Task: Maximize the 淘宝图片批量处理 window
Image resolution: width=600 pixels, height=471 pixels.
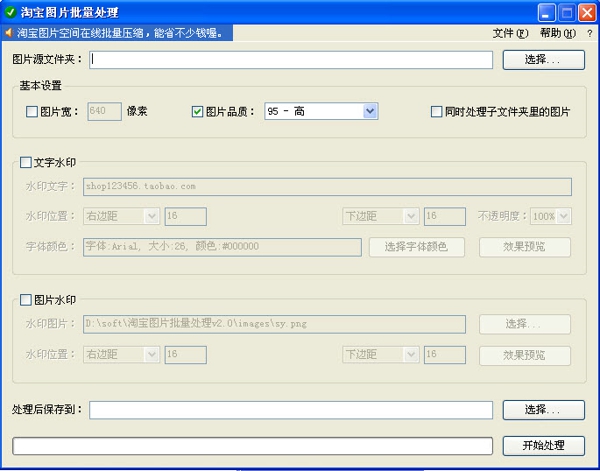Action: pyautogui.click(x=566, y=13)
